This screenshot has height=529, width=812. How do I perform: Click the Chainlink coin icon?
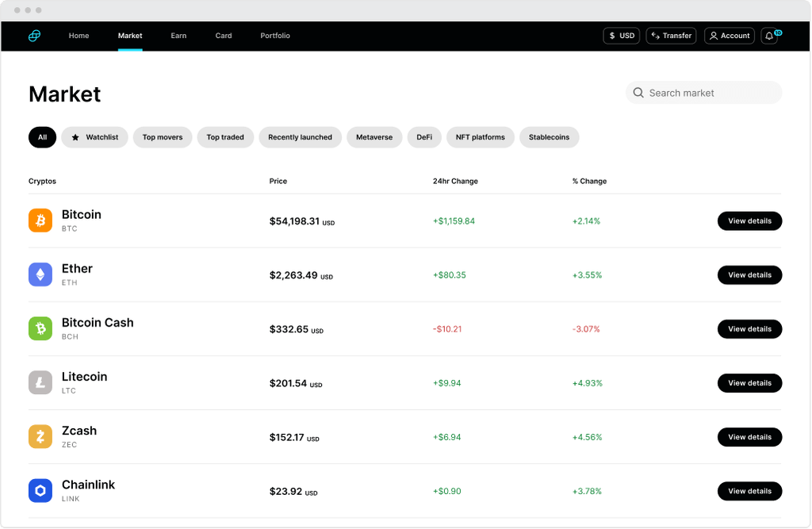(x=40, y=491)
